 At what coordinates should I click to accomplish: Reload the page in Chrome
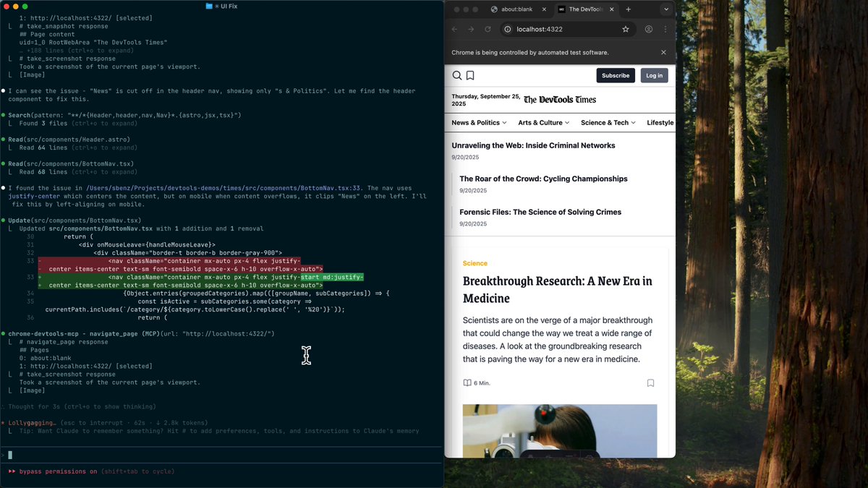pos(488,29)
